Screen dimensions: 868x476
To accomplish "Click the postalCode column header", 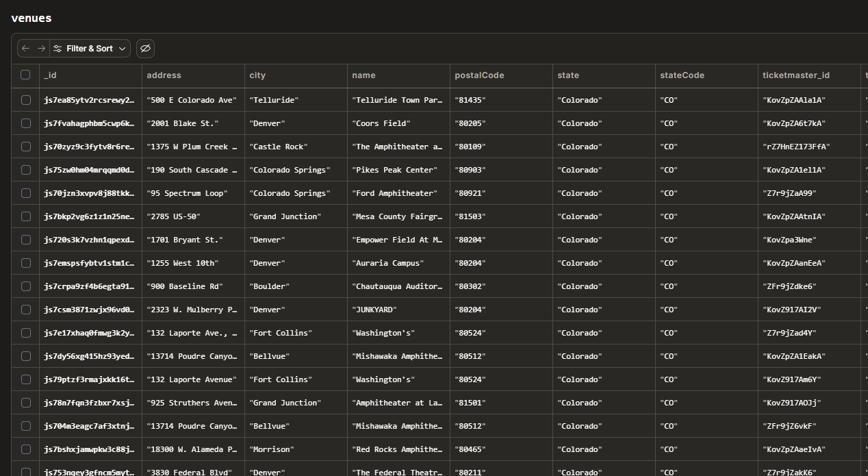I will click(501, 75).
